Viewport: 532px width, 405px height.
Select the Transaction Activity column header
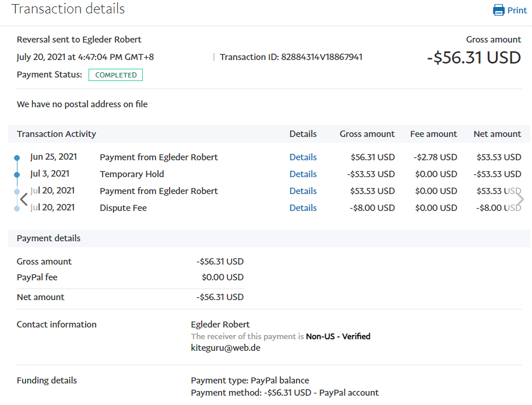[x=57, y=134]
